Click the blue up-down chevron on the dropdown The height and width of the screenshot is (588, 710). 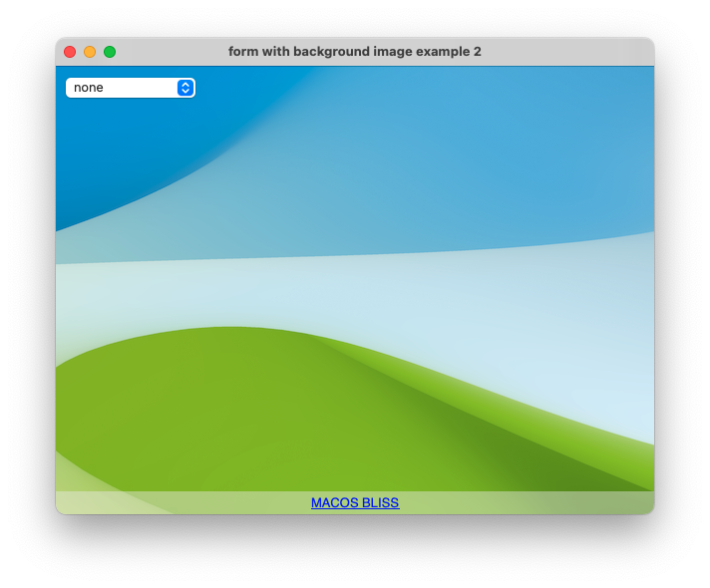click(x=185, y=88)
